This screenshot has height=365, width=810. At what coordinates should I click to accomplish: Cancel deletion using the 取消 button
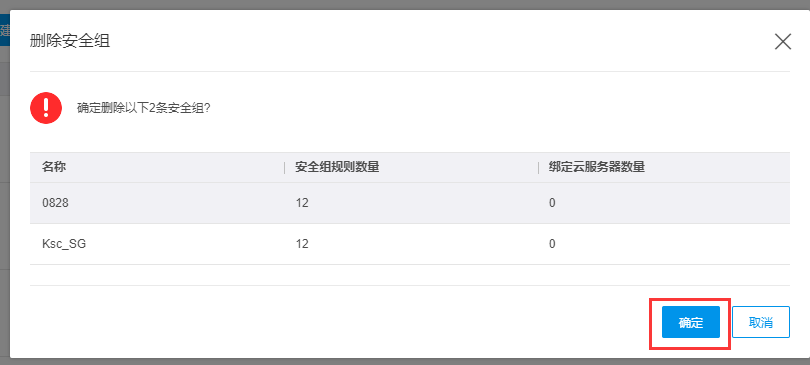(x=760, y=322)
